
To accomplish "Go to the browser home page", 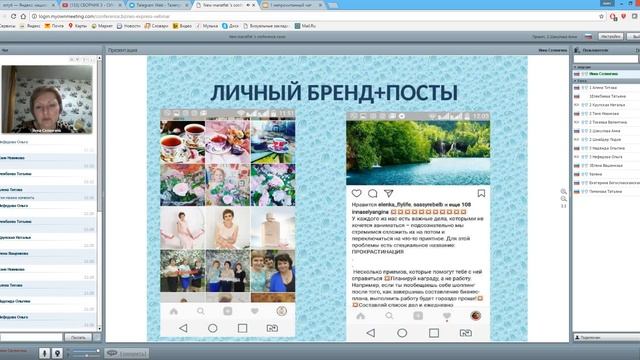I will [x=23, y=16].
